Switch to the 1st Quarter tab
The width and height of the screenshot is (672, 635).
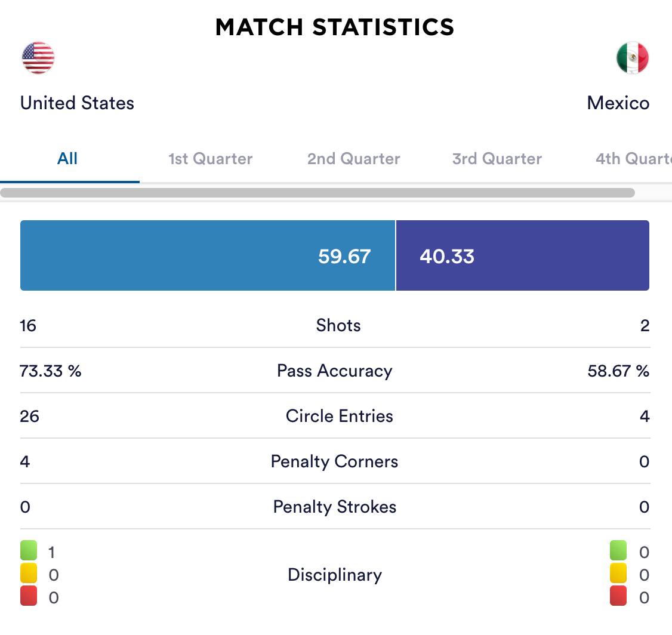[x=210, y=159]
